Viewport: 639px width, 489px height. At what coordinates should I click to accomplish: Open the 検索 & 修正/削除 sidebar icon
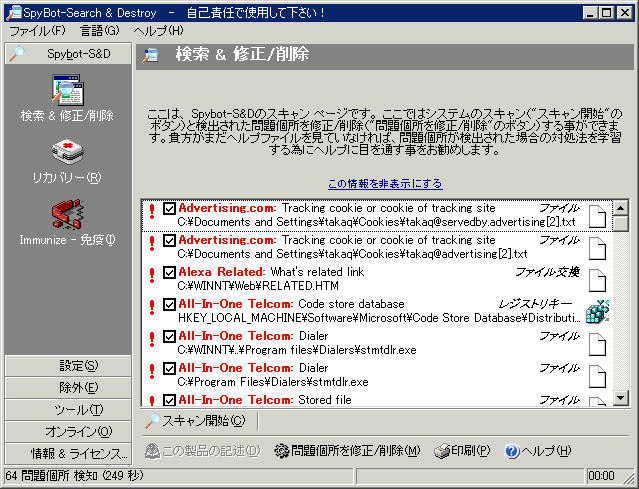pos(68,90)
